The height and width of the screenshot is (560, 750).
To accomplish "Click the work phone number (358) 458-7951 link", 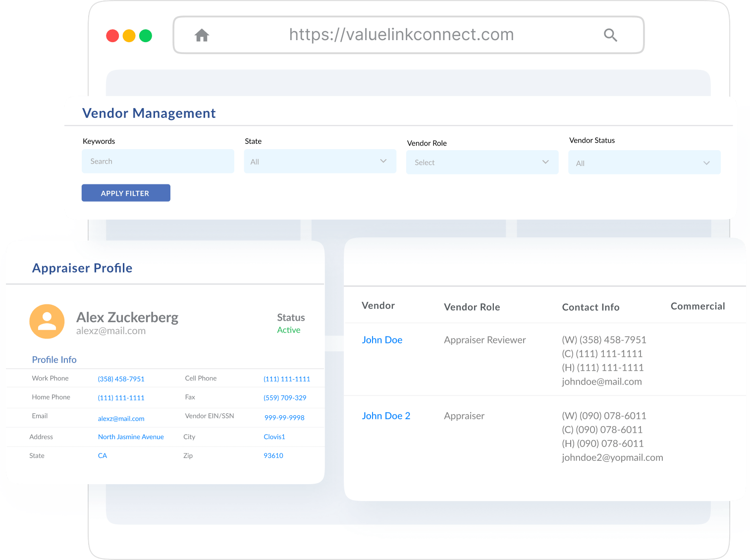I will [x=121, y=379].
